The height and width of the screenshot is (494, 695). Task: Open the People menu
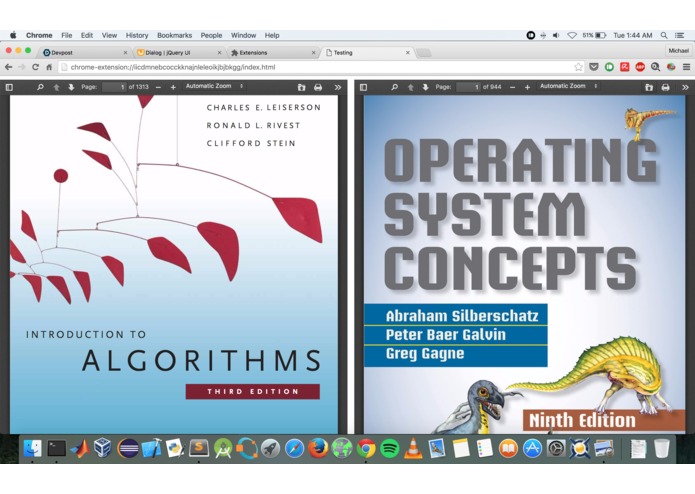point(211,35)
